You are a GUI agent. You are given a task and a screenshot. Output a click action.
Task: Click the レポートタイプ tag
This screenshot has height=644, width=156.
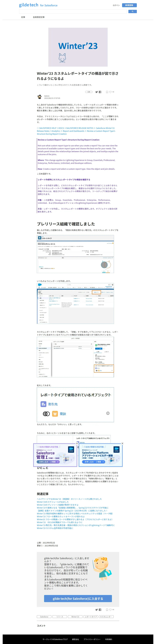tap(91, 617)
